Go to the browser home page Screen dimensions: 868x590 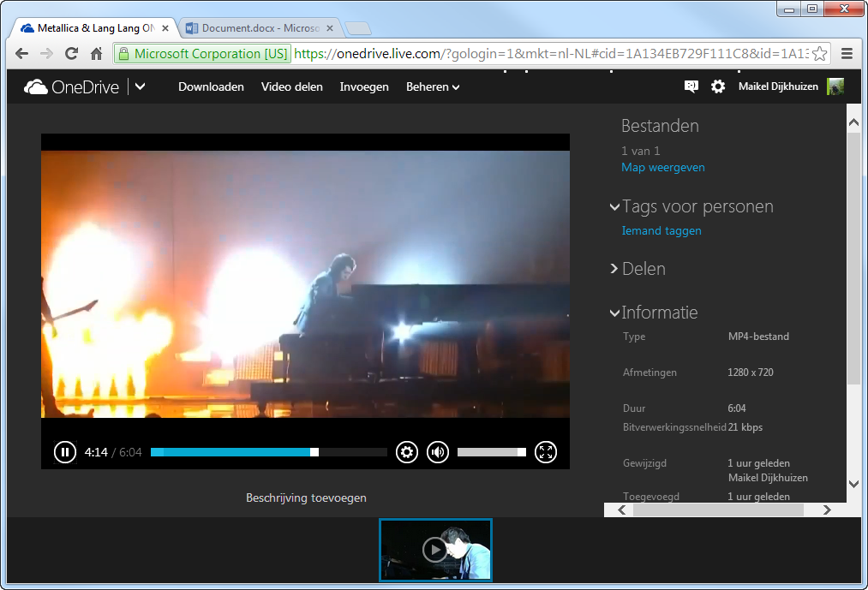coord(96,54)
